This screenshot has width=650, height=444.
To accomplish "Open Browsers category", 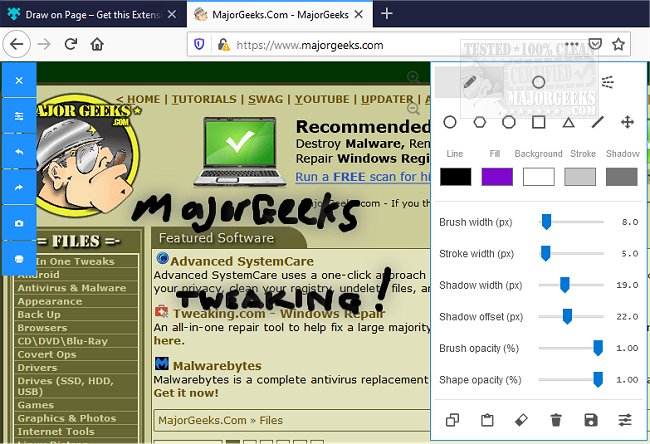I will pyautogui.click(x=42, y=328).
